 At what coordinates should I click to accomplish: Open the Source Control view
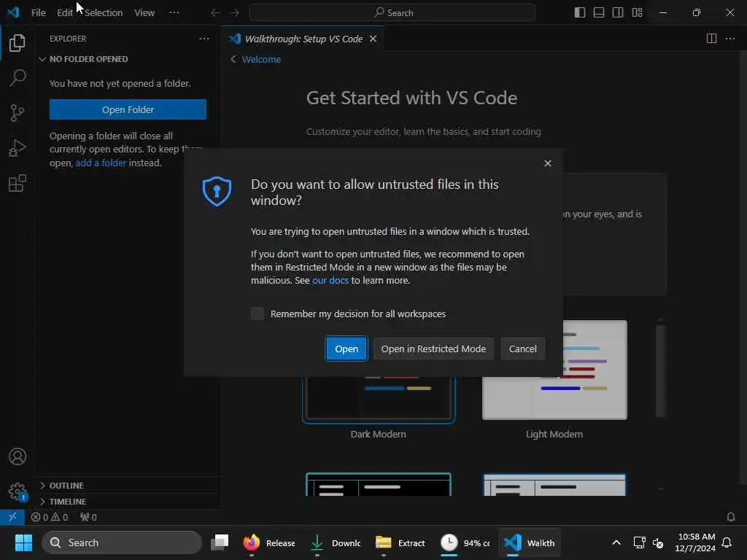(x=18, y=113)
